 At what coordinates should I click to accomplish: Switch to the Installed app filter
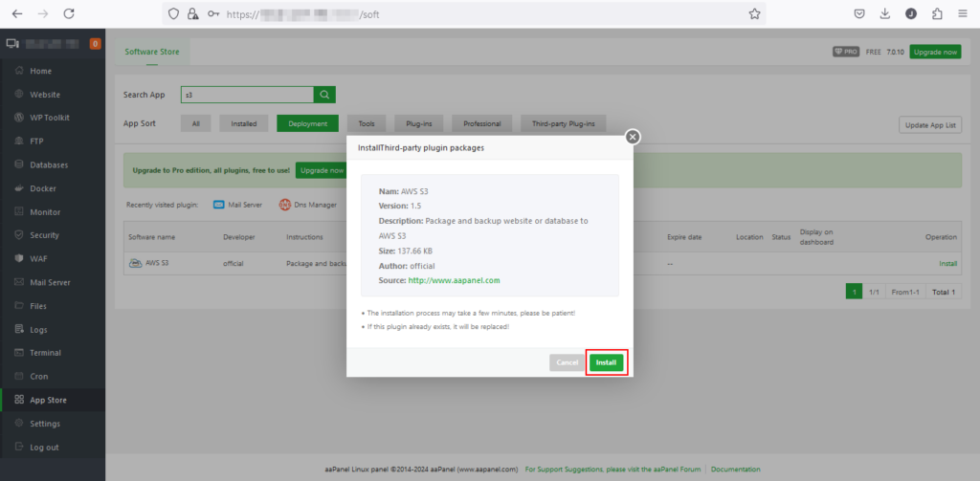coord(243,123)
